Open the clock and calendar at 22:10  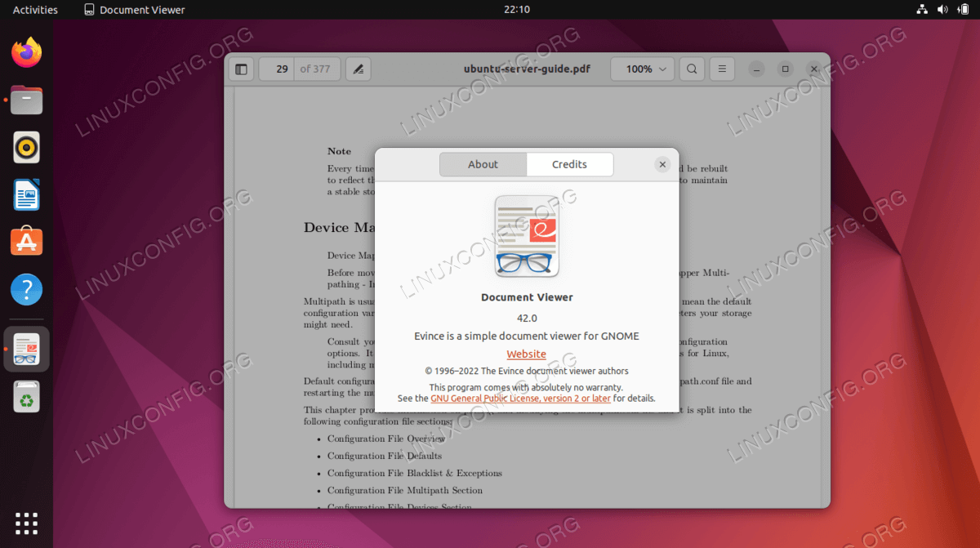(517, 10)
